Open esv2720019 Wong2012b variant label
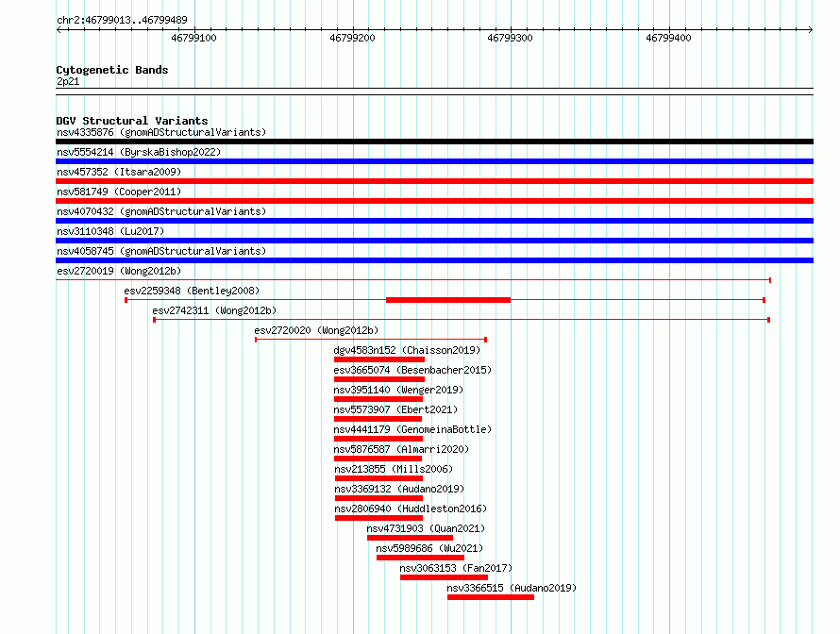This screenshot has height=634, width=840. pos(119,271)
